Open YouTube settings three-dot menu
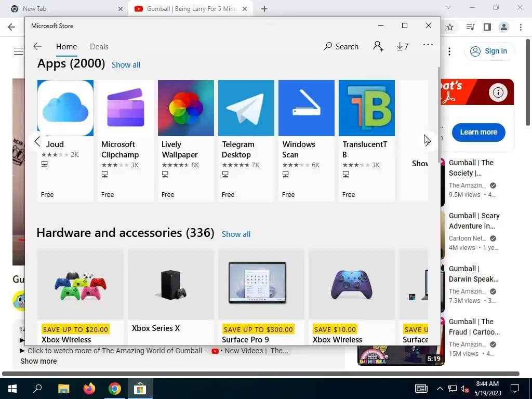The image size is (532, 399). pyautogui.click(x=449, y=51)
